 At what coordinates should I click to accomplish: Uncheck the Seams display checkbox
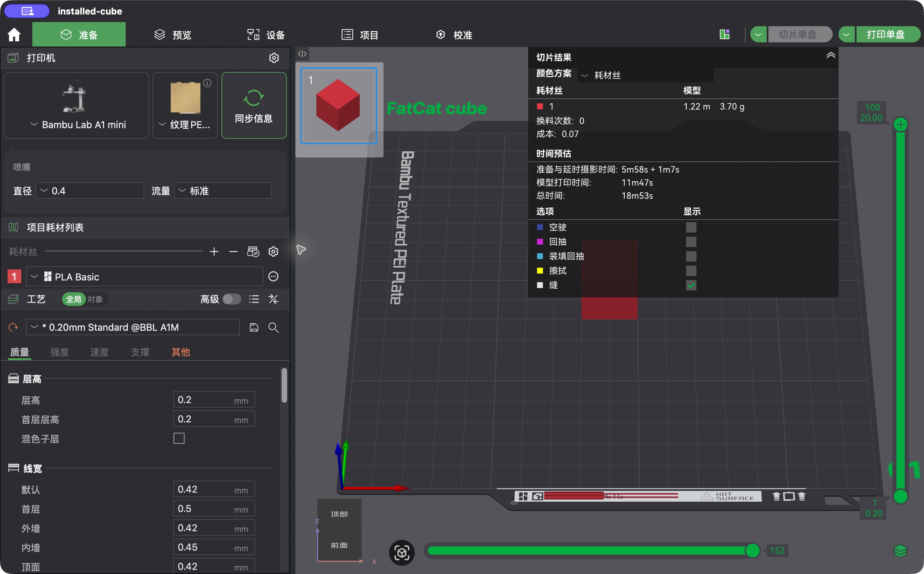coord(691,285)
